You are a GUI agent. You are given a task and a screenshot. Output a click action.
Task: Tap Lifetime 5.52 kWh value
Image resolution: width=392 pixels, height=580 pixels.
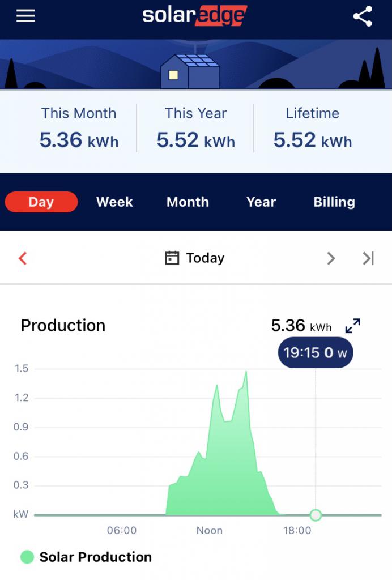(x=313, y=140)
